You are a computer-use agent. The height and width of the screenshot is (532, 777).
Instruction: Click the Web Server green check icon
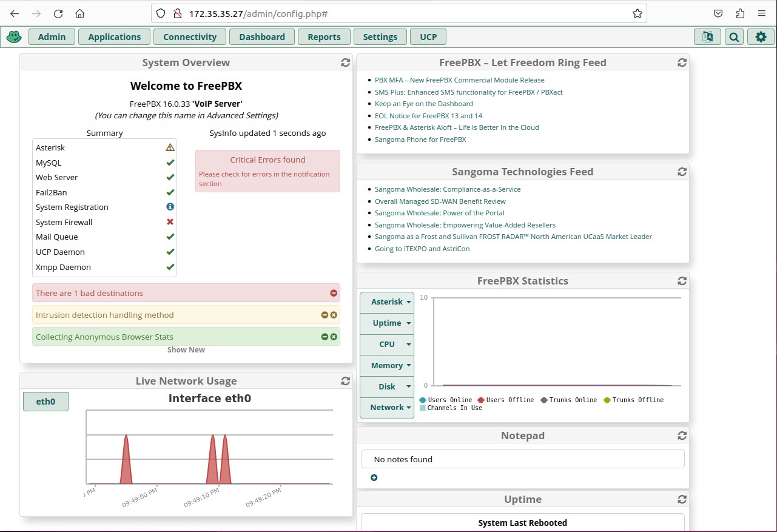(170, 177)
